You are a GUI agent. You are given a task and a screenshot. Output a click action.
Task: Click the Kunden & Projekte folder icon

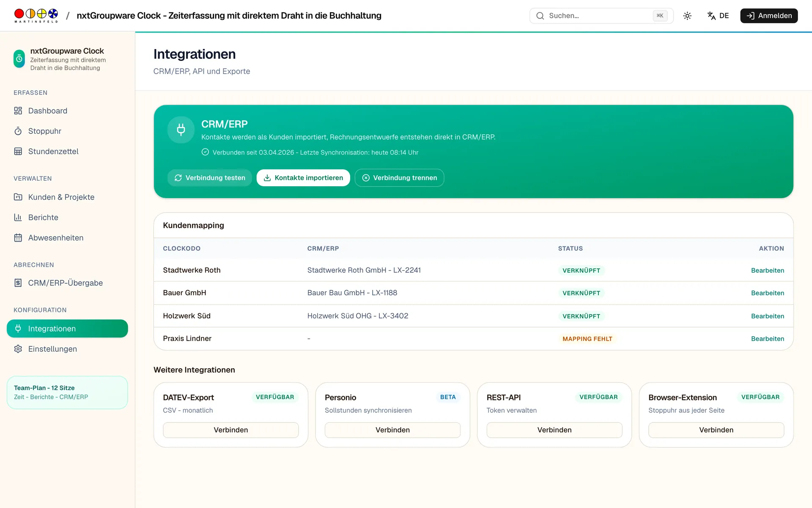click(x=18, y=197)
